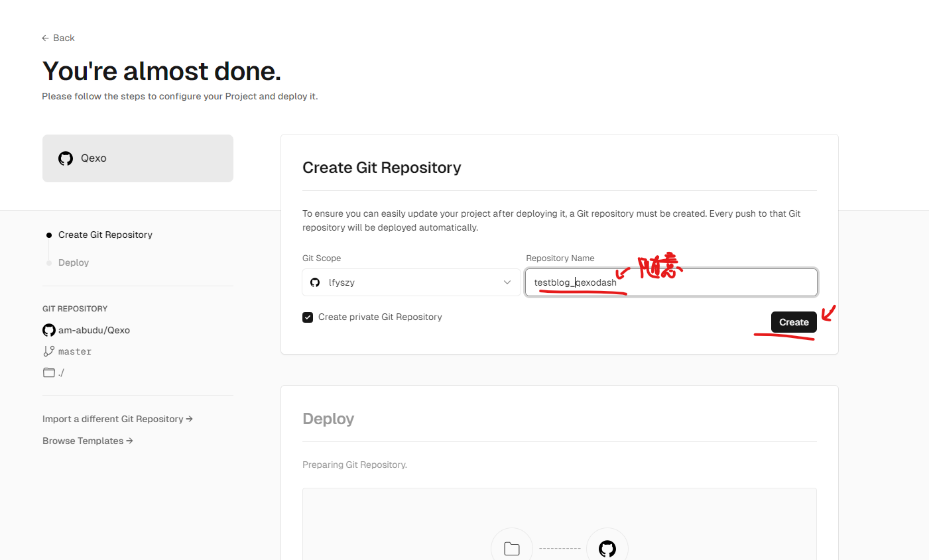This screenshot has width=929, height=560.
Task: Click the Qexo project card
Action: [138, 158]
